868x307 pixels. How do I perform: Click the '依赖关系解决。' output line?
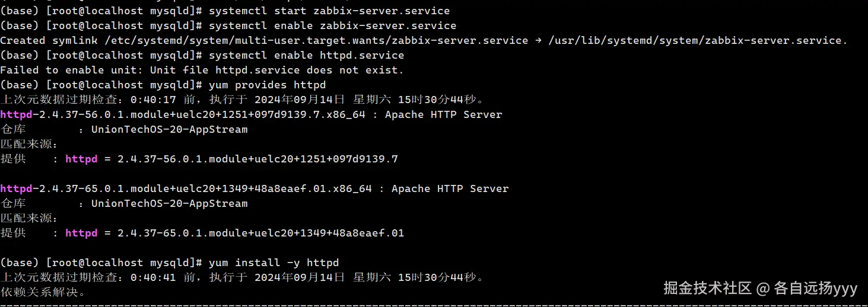click(x=43, y=292)
